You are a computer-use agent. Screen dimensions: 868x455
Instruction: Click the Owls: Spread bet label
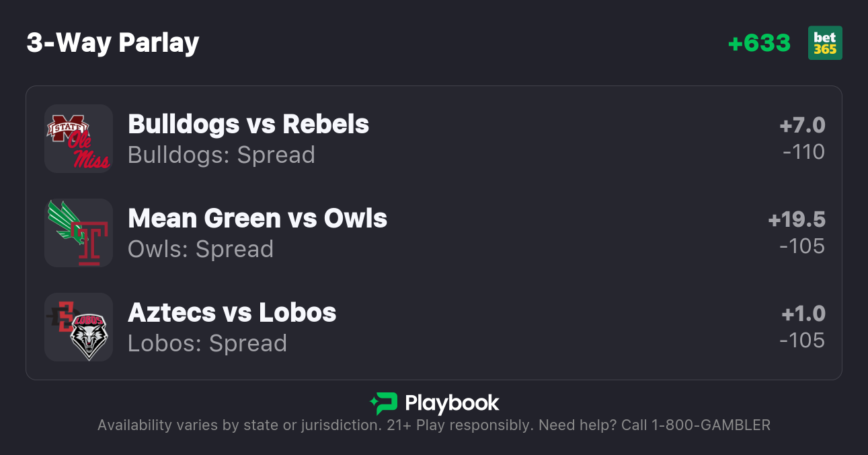[x=200, y=249]
